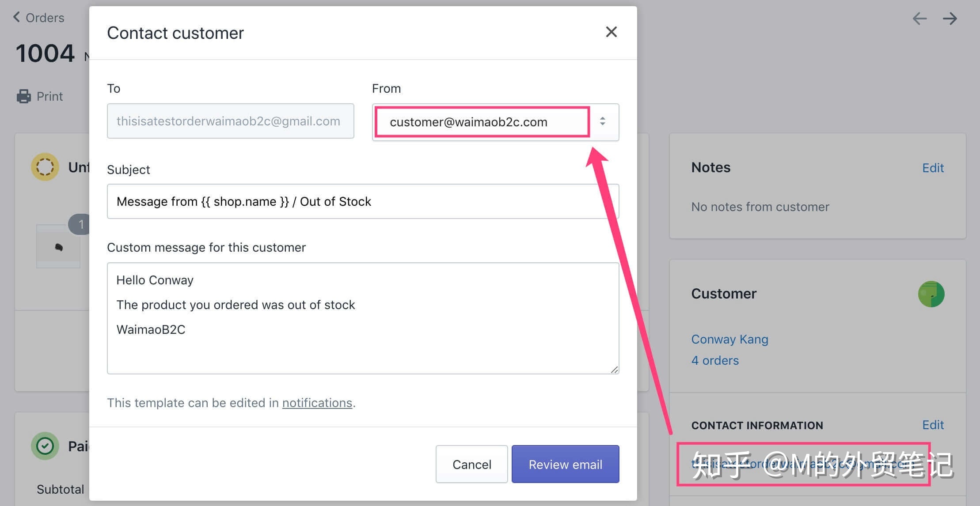This screenshot has width=980, height=506.
Task: Open the From email dropdown
Action: point(482,122)
